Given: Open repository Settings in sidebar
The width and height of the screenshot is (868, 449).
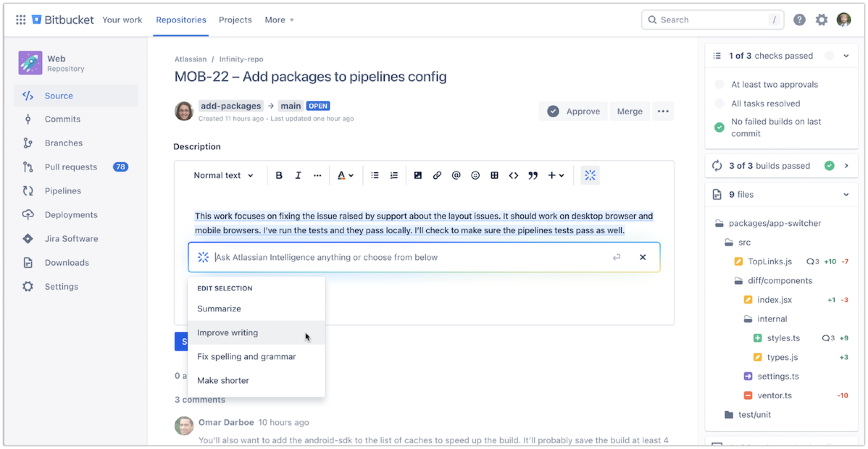Looking at the screenshot, I should [76, 286].
